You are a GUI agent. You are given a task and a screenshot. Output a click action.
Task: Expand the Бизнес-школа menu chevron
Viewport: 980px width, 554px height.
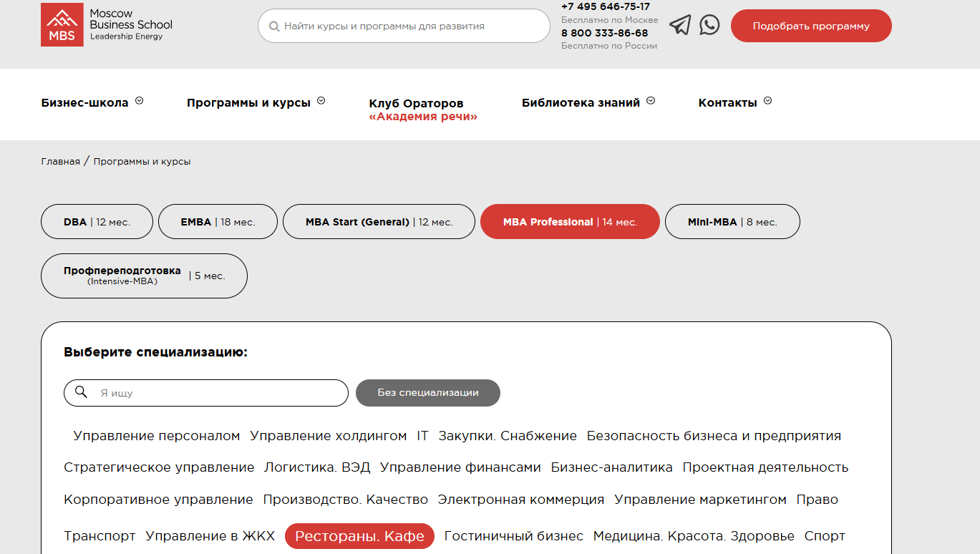pos(140,101)
